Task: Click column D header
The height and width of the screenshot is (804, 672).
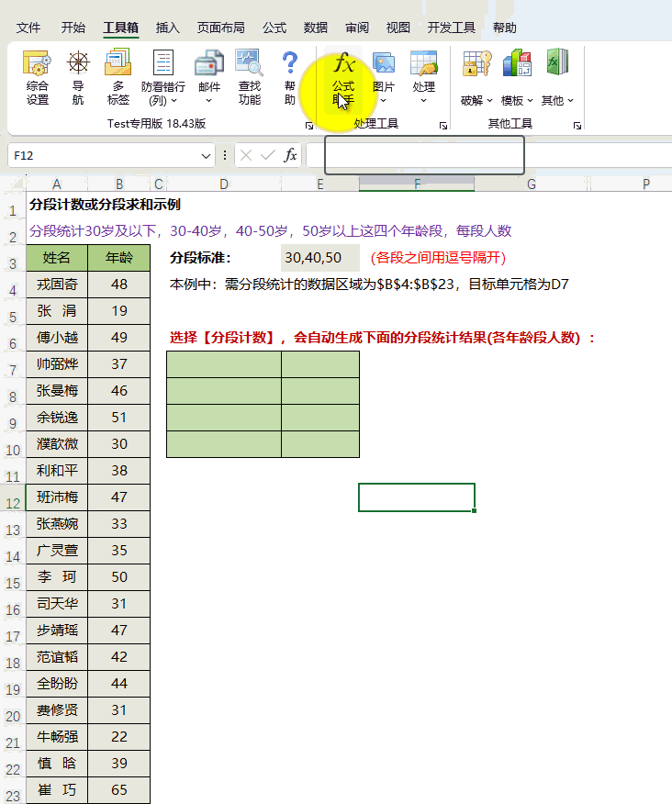Action: 223,184
